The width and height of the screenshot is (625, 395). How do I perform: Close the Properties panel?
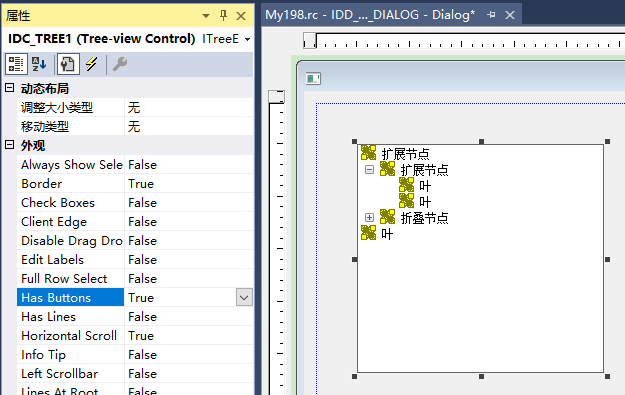[241, 16]
